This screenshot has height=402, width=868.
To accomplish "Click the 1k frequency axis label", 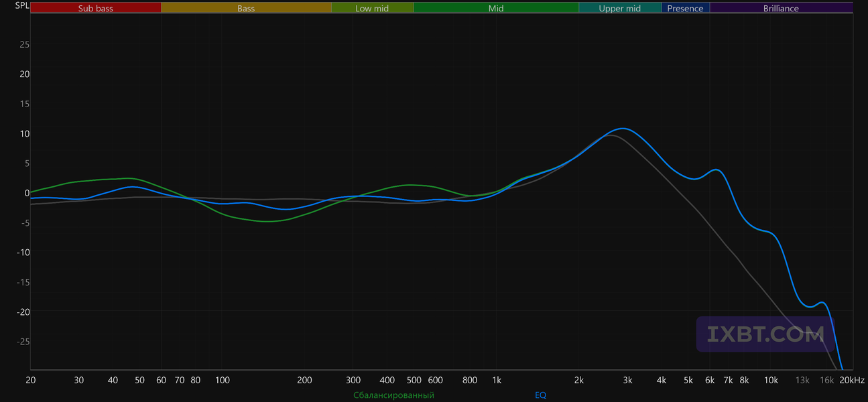I will (x=497, y=380).
